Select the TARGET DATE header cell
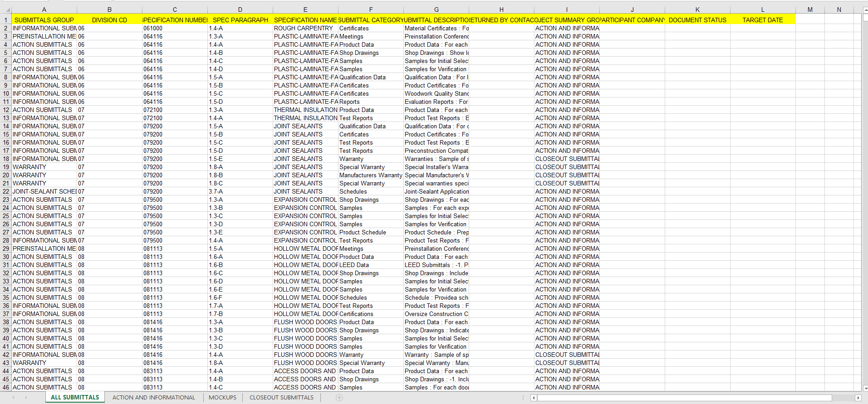This screenshot has width=868, height=404. pyautogui.click(x=763, y=20)
